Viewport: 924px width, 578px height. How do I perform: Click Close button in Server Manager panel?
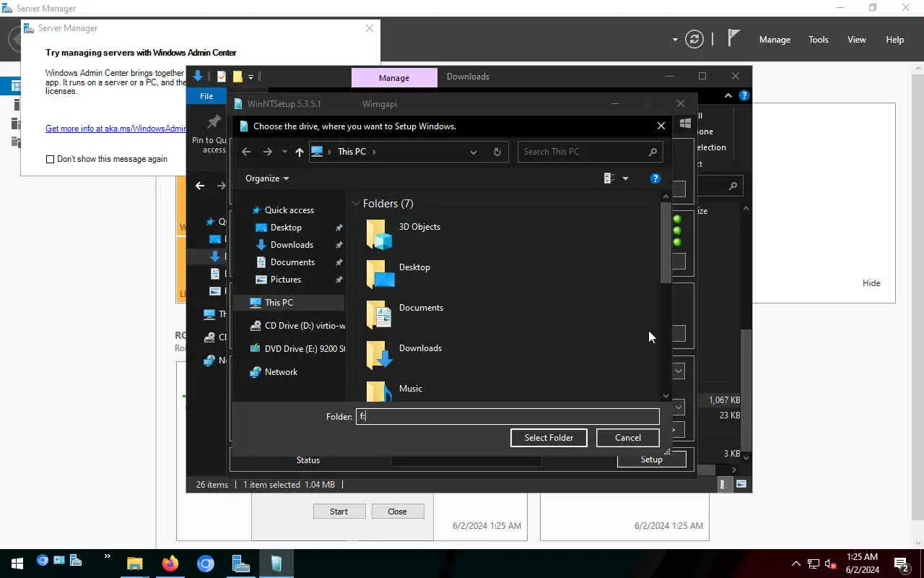[398, 512]
